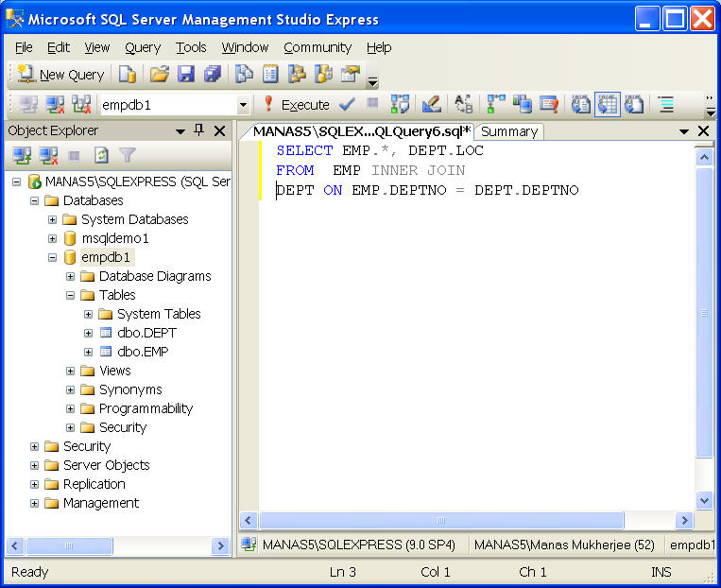Open the Edit menu
This screenshot has height=588, width=721.
(x=59, y=47)
